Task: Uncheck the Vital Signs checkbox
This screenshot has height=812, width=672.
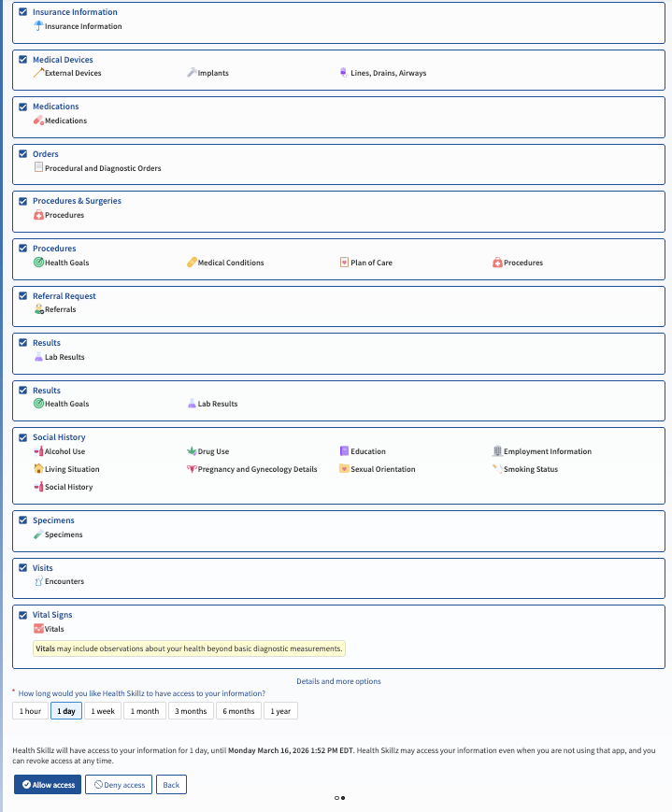Action: pyautogui.click(x=22, y=615)
